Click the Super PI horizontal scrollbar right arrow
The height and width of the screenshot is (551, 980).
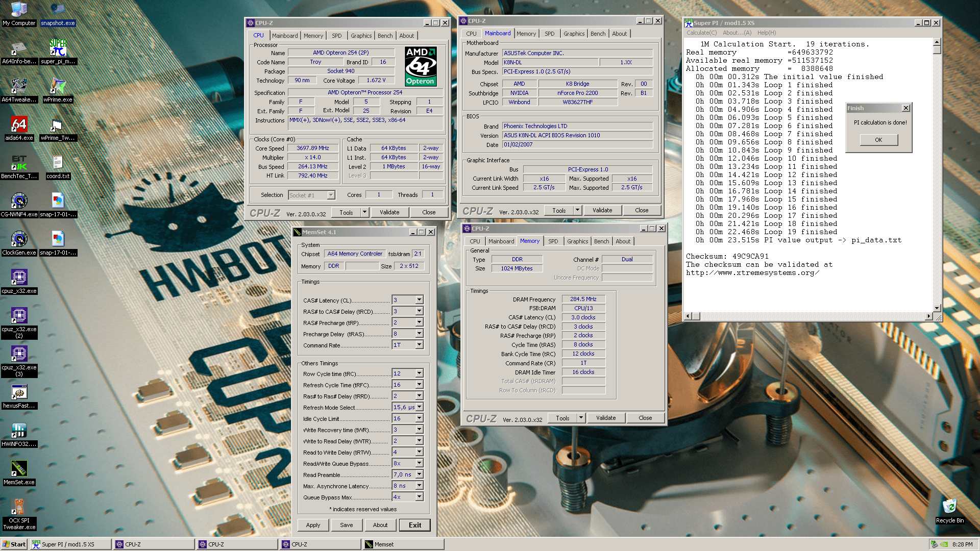928,316
